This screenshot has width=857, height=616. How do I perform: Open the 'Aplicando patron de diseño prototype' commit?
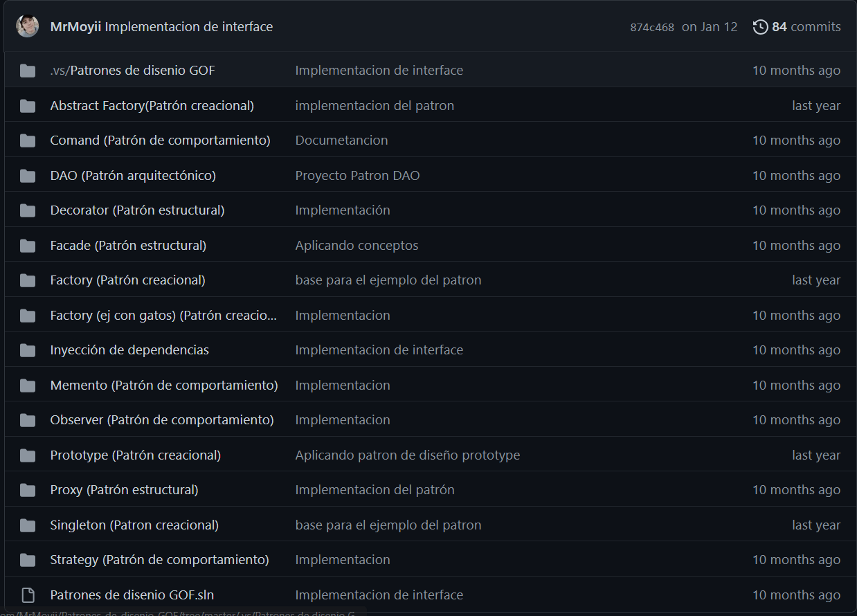pos(407,455)
